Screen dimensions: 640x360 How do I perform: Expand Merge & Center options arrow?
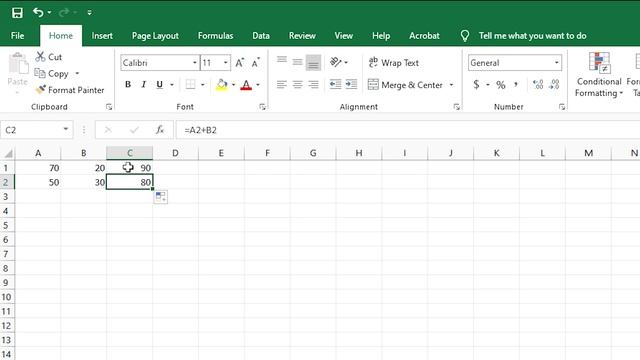click(x=451, y=85)
